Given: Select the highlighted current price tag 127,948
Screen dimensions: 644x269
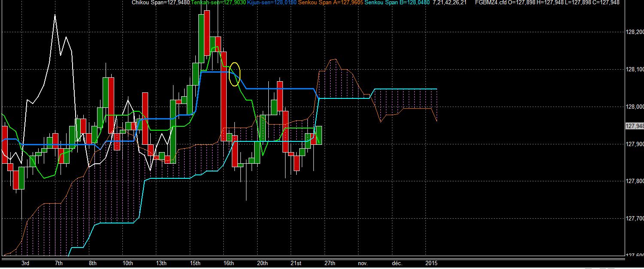Looking at the screenshot, I should (635, 126).
